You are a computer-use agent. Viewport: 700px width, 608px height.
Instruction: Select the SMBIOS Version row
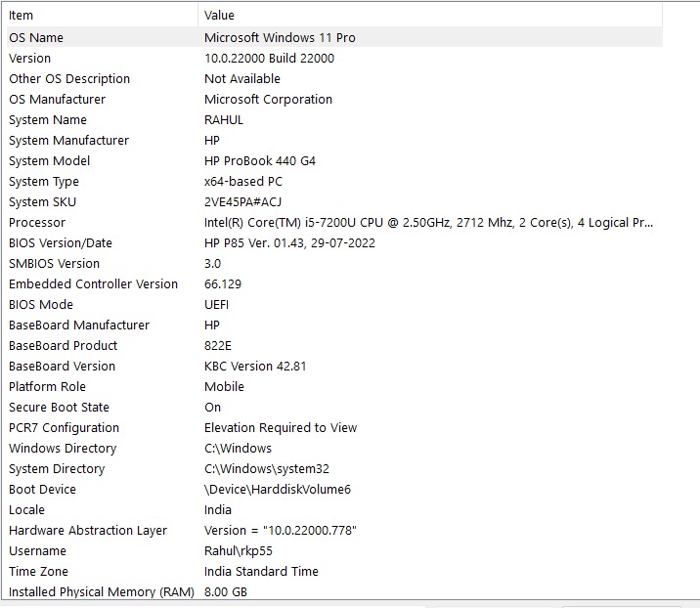tap(334, 263)
